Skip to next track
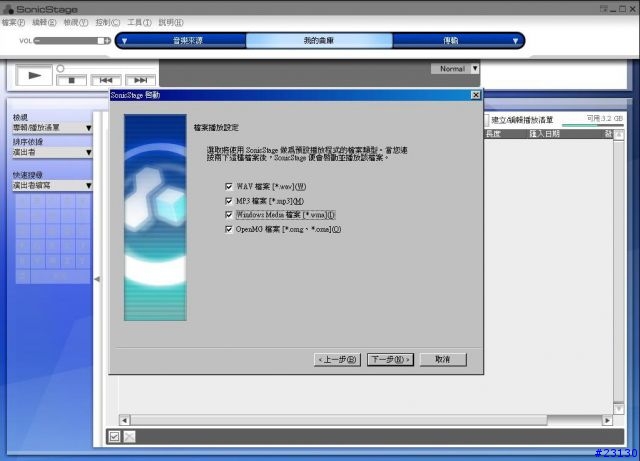Screen dimensions: 640x461 [140, 80]
